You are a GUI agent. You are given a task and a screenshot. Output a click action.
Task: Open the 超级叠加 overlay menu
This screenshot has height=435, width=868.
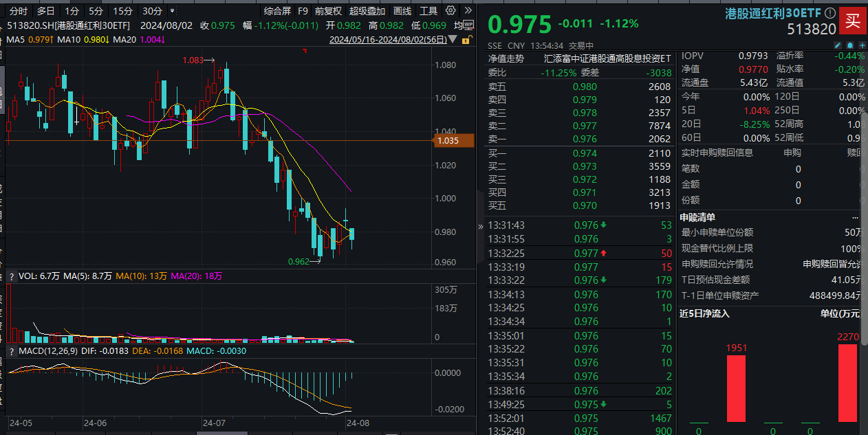coord(367,10)
